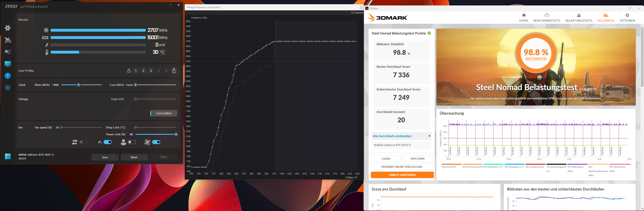Click the user-defined fan person icon
Image resolution: width=644 pixels, height=211 pixels.
tap(123, 142)
